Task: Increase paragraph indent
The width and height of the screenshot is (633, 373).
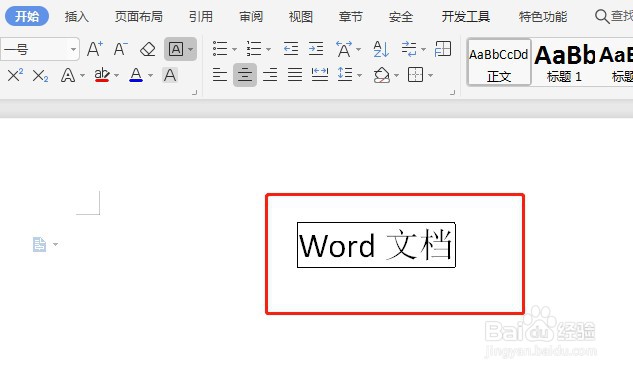Action: pos(316,49)
